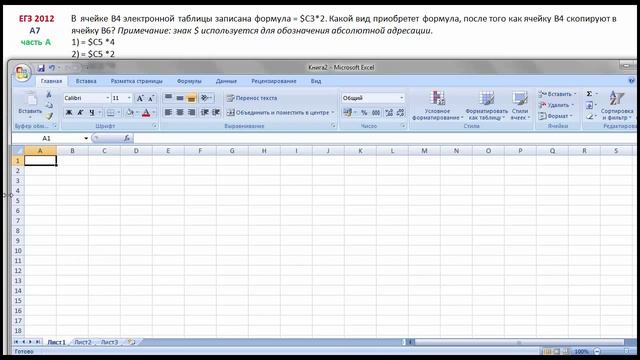Open the Лист3 sheet tab

[109, 342]
